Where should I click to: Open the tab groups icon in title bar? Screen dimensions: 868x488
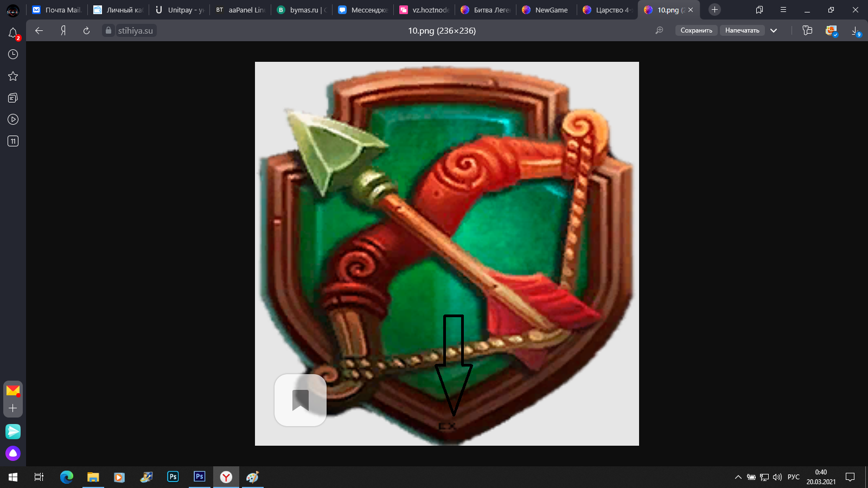[759, 10]
